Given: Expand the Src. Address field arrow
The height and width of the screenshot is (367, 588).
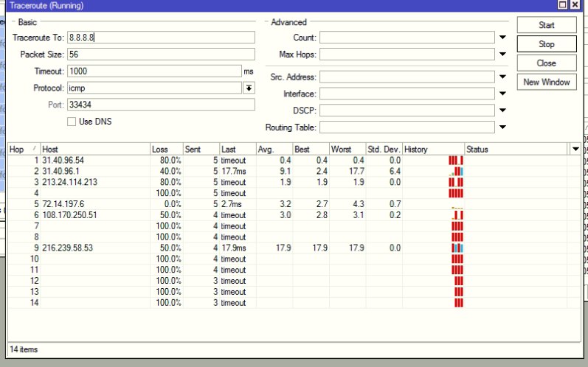Looking at the screenshot, I should click(502, 77).
